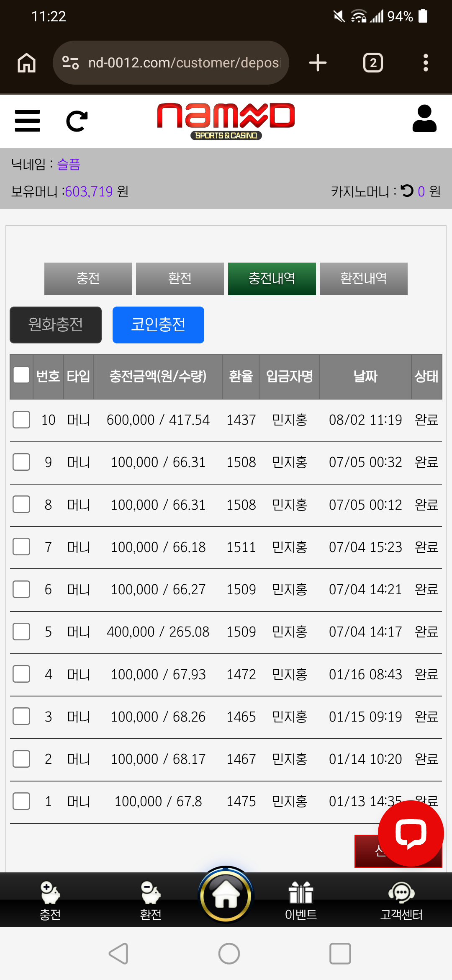Viewport: 452px width, 980px height.
Task: Open 고객센터 support icon in bottom bar
Action: tap(401, 900)
